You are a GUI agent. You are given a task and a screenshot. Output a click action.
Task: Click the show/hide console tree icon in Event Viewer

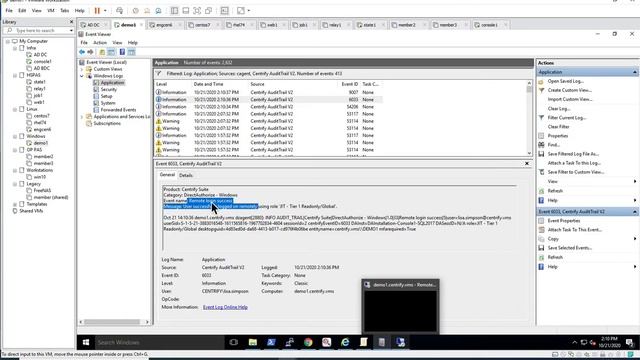tap(111, 52)
